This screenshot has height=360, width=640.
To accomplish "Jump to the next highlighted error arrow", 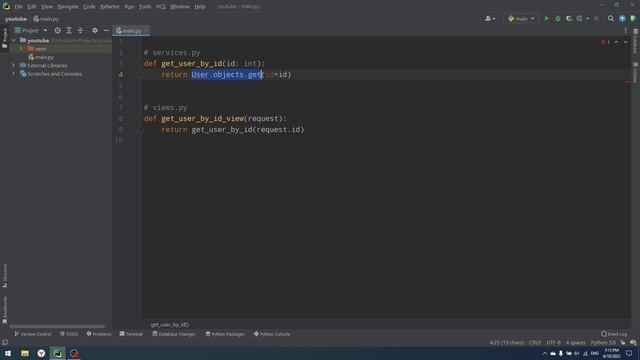I will pyautogui.click(x=625, y=42).
